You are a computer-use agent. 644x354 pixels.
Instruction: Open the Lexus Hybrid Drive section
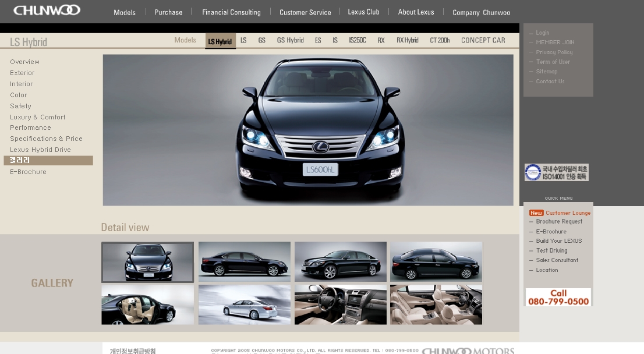click(40, 150)
